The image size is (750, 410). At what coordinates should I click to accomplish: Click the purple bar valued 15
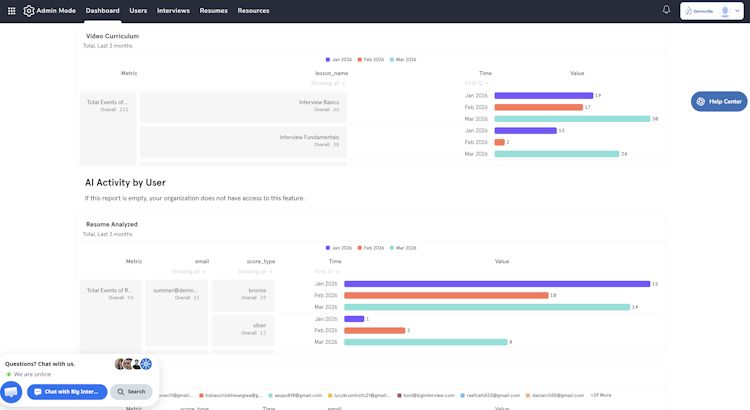497,284
